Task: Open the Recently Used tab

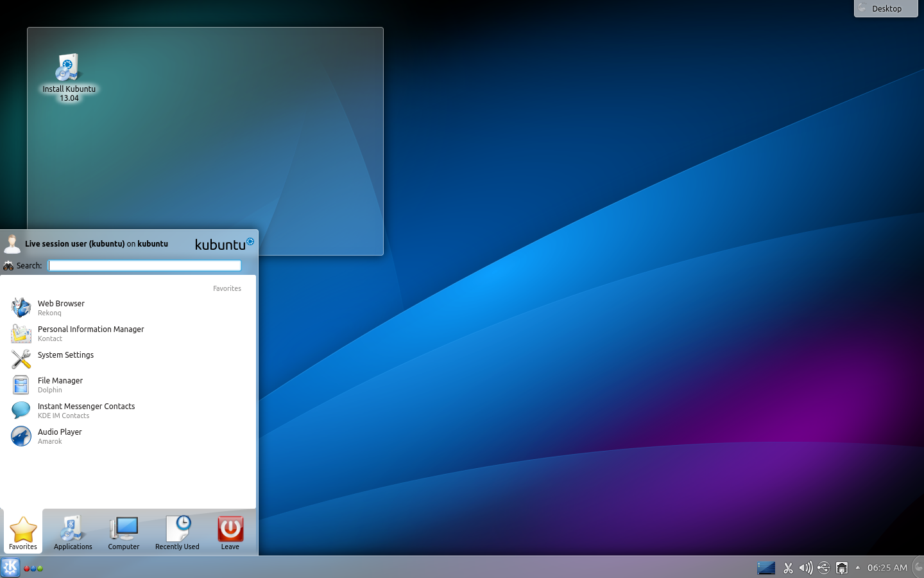Action: pyautogui.click(x=177, y=533)
